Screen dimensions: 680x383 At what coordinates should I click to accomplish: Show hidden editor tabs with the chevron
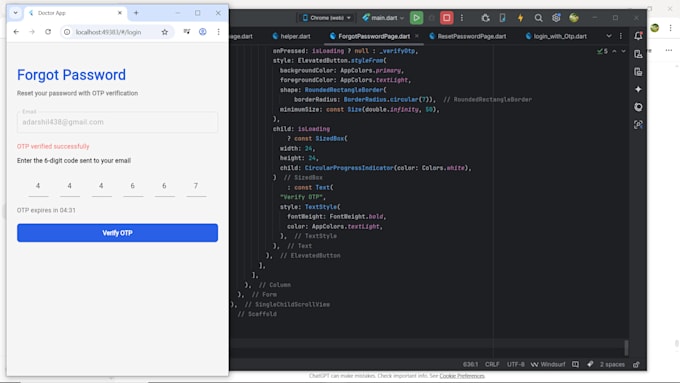(x=609, y=36)
